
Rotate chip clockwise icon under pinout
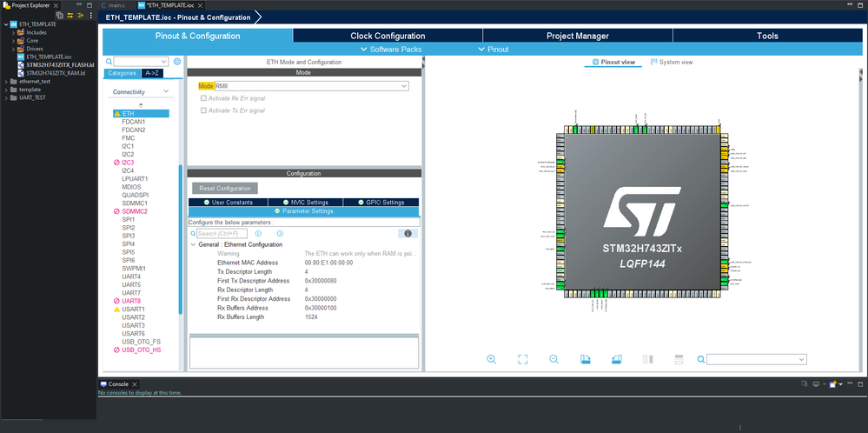[x=585, y=359]
